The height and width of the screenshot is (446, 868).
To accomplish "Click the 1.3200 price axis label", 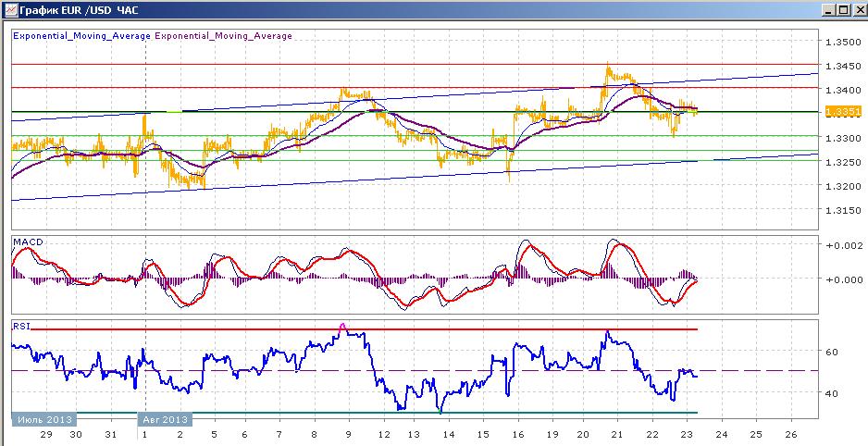I will (x=842, y=187).
